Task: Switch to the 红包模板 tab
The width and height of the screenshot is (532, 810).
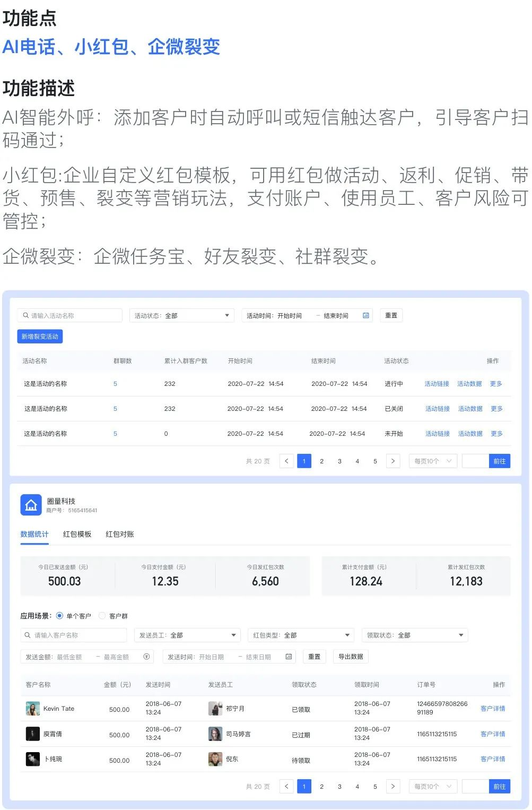Action: [x=77, y=535]
